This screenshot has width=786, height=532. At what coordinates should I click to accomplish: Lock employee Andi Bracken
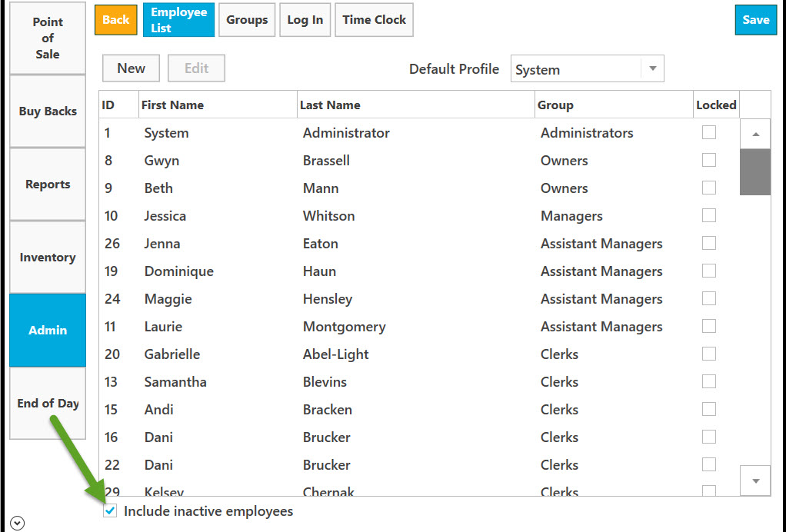[709, 409]
